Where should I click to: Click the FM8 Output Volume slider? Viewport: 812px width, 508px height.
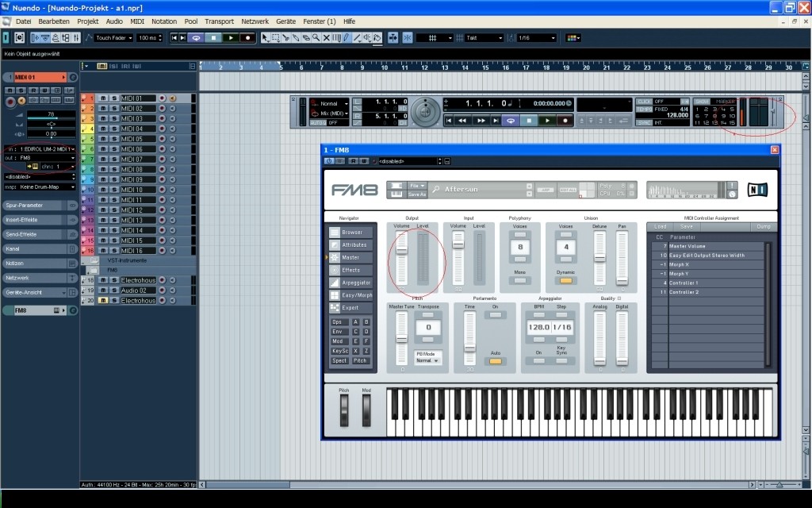401,258
